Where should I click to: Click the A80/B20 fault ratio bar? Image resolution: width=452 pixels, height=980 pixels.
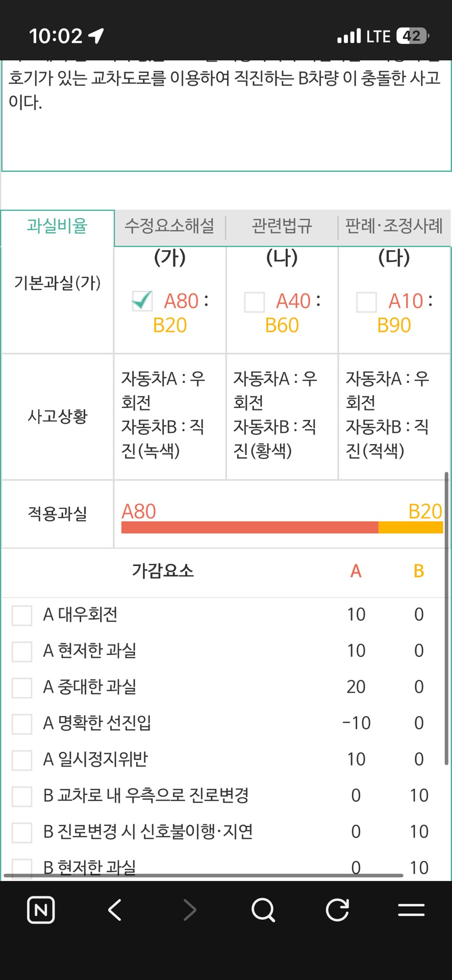point(282,527)
